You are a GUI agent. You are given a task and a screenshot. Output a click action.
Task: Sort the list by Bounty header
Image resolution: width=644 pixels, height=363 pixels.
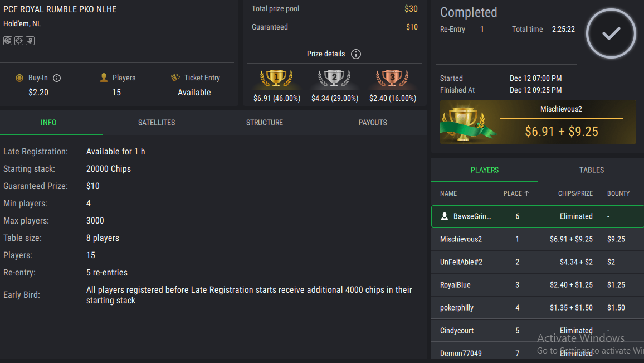[618, 193]
